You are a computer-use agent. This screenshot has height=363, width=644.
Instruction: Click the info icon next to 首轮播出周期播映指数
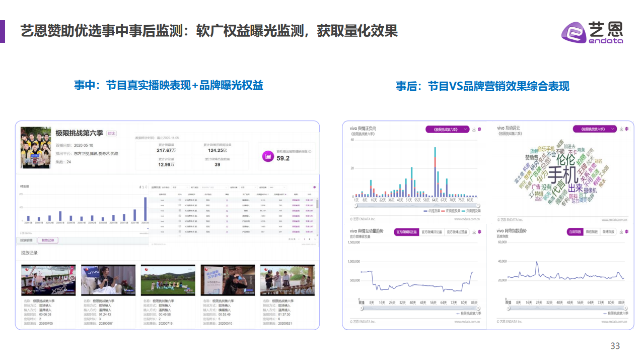point(310,151)
